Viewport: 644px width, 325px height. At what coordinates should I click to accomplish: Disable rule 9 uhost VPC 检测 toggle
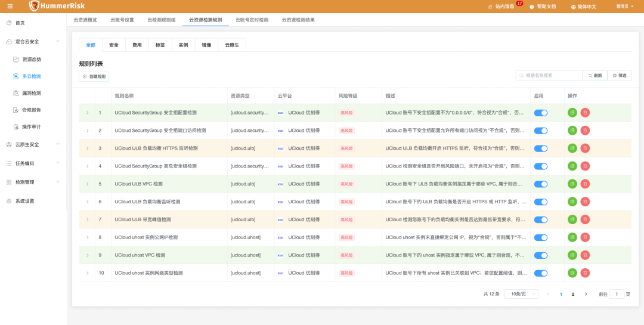540,255
